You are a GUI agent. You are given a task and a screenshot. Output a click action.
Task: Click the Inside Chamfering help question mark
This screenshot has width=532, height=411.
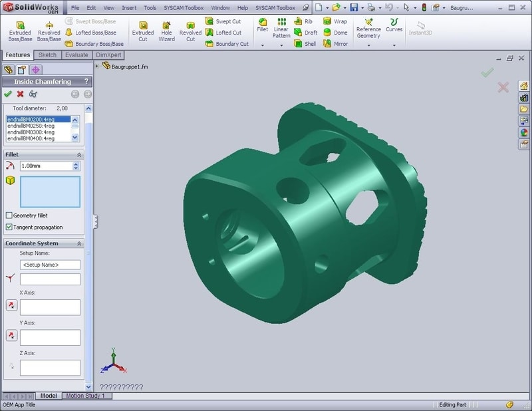click(86, 81)
